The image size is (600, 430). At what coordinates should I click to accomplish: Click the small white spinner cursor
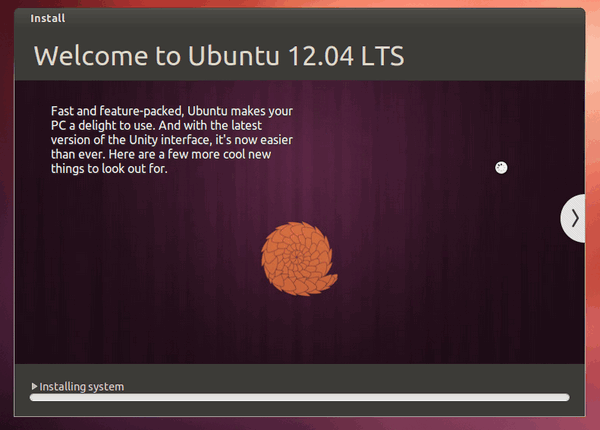[502, 167]
